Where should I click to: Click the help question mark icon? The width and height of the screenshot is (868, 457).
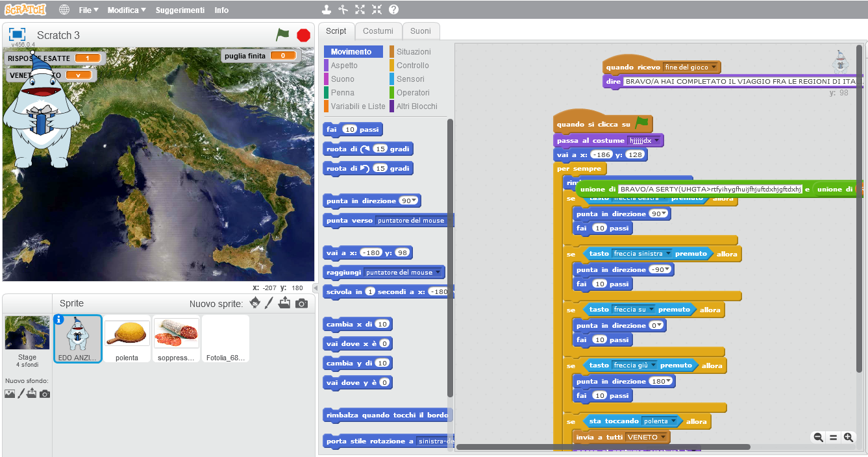393,10
